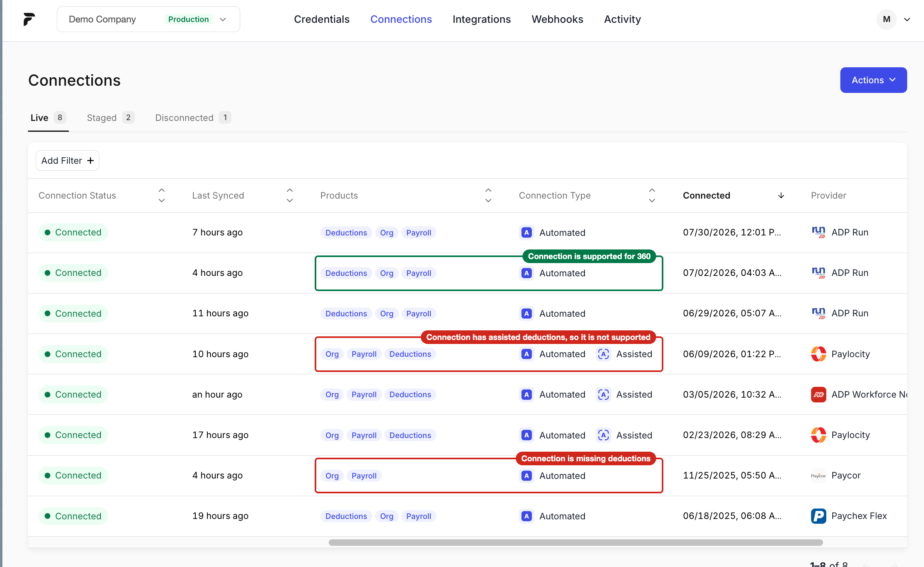Expand the user account menu chevron
Viewport: 924px width, 567px height.
click(907, 19)
